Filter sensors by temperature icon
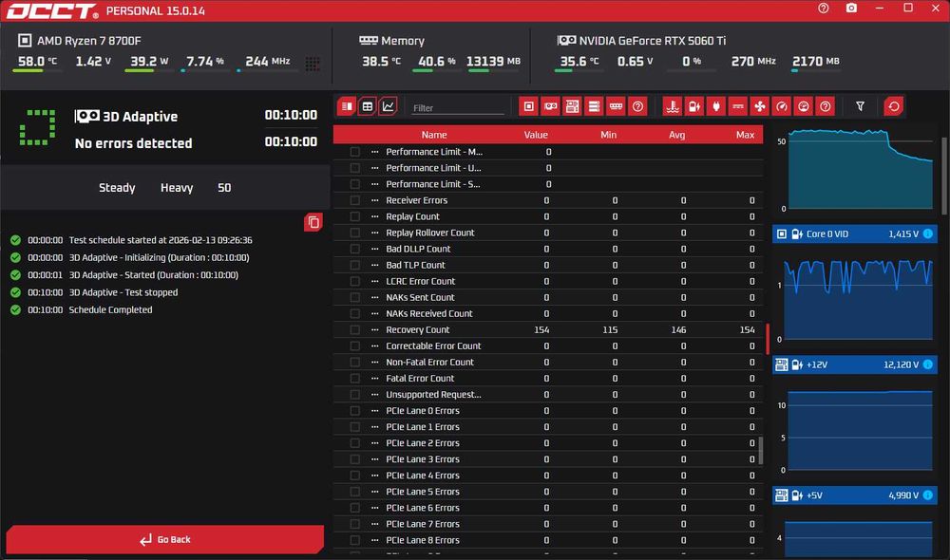This screenshot has width=950, height=560. tap(673, 106)
